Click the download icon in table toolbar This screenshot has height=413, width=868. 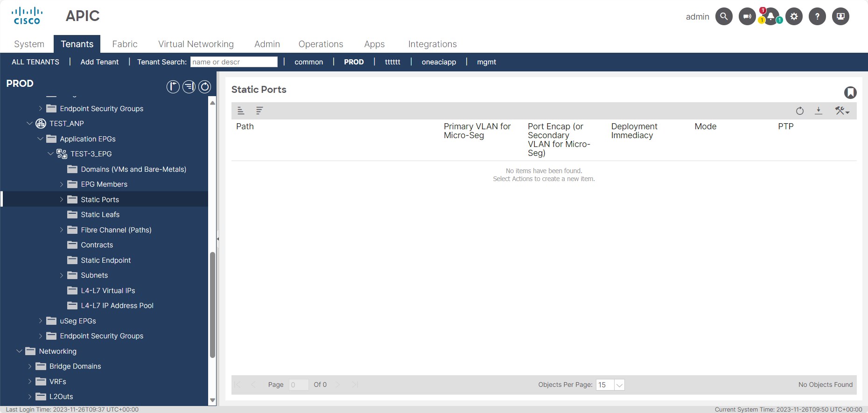819,111
